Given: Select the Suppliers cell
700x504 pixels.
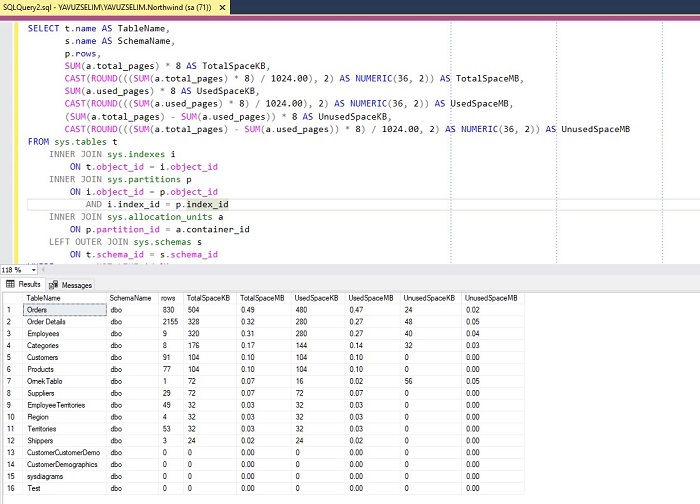Looking at the screenshot, I should click(x=65, y=393).
